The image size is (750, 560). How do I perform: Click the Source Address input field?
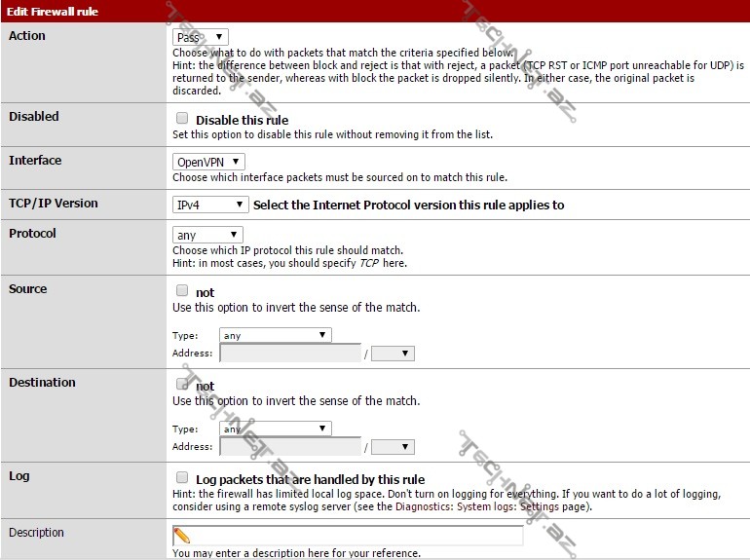click(290, 354)
